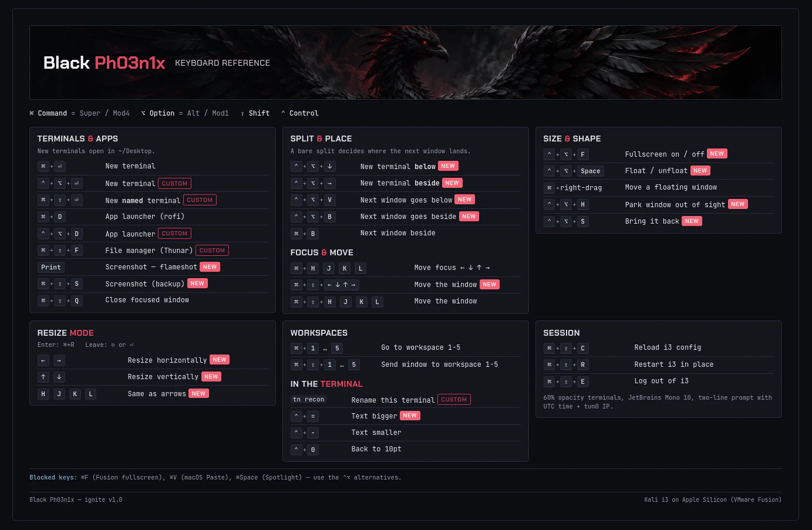Click the "New named terminal" description
812x530 pixels.
[x=143, y=200]
